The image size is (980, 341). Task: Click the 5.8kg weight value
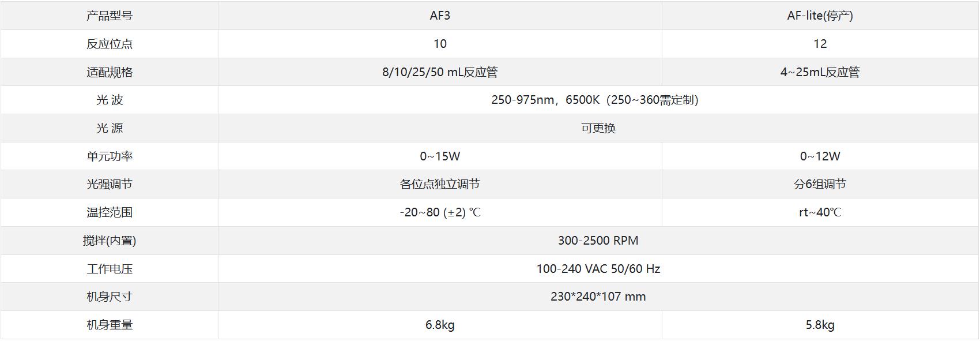820,325
